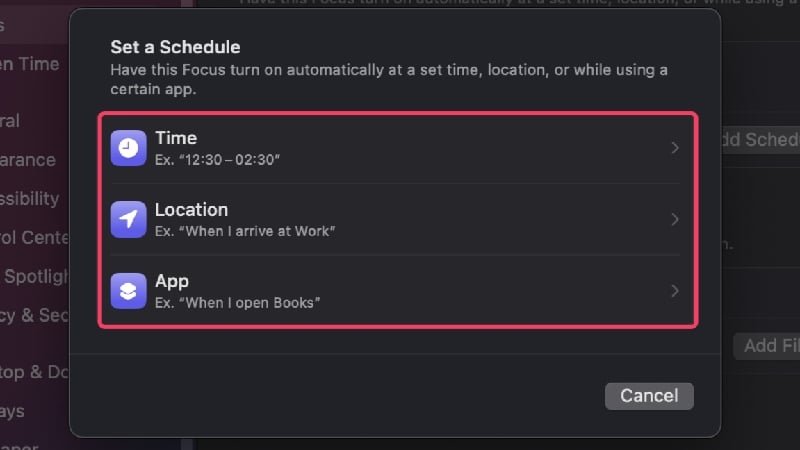Open Accessibility settings in the sidebar
Image resolution: width=800 pixels, height=450 pixels.
[30, 198]
